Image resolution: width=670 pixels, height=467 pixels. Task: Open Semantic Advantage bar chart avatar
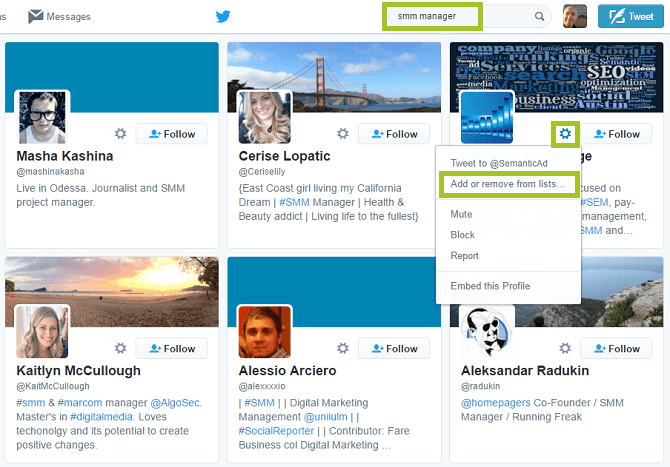click(x=487, y=117)
